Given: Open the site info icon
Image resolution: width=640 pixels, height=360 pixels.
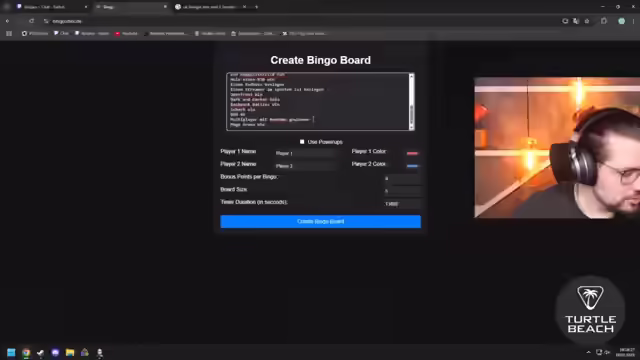Looking at the screenshot, I should (x=46, y=21).
